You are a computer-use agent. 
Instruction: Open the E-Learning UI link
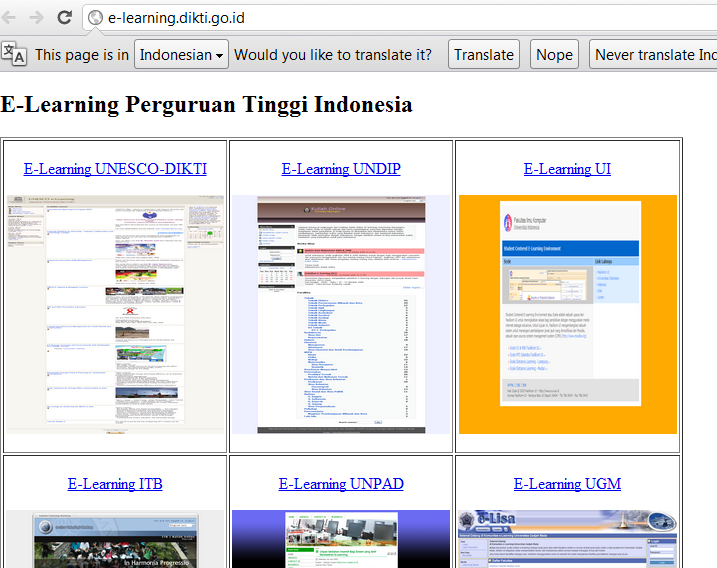click(x=567, y=169)
